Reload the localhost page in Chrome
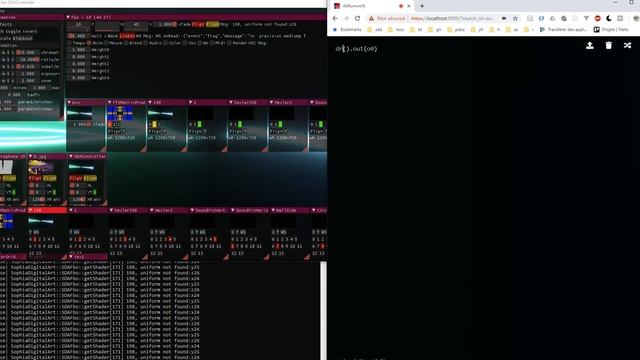This screenshot has width=640, height=360. [x=357, y=18]
